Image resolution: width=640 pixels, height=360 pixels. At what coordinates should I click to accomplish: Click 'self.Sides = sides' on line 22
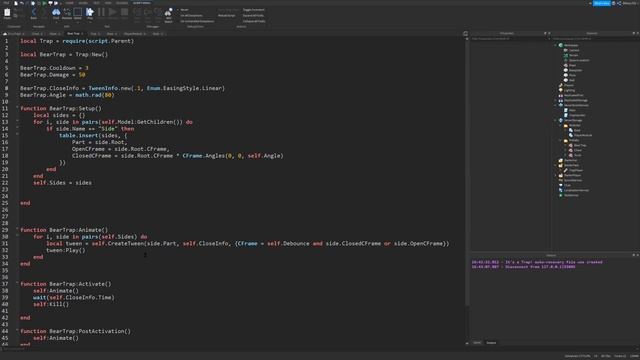62,183
